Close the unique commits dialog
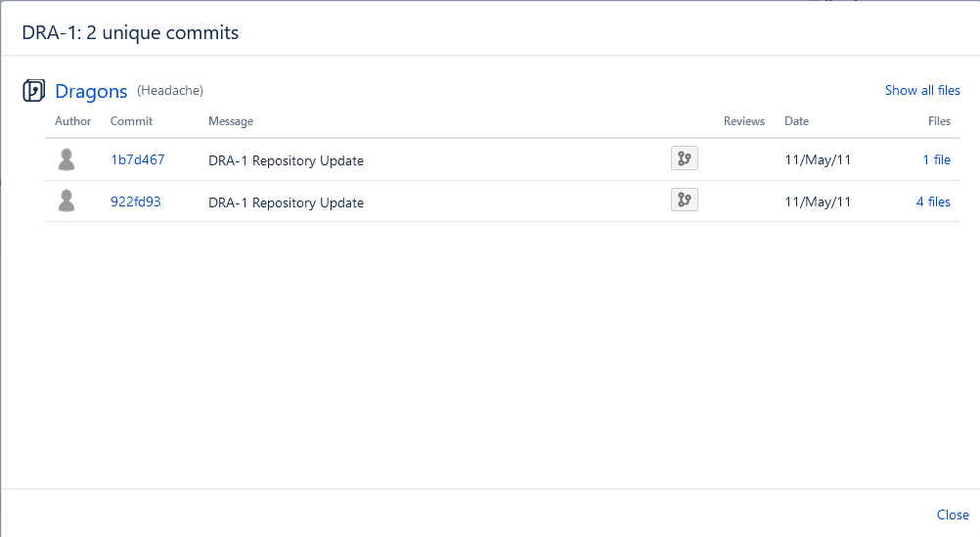Screen dimensions: 980x537 point(953,515)
